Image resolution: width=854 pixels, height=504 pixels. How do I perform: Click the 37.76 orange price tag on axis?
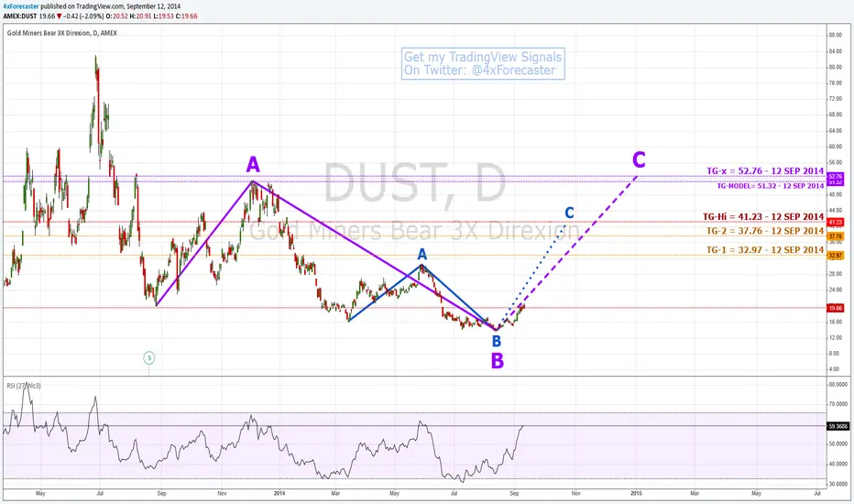[836, 236]
